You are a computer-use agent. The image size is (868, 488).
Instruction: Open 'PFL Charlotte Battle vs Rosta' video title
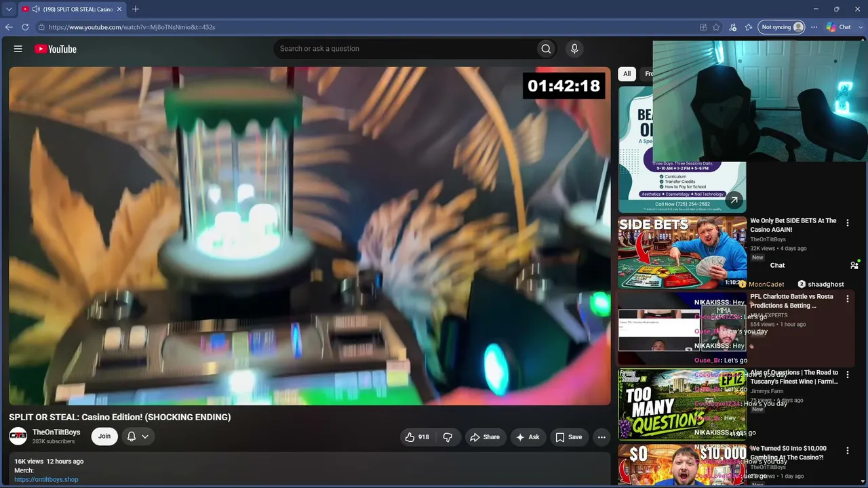pyautogui.click(x=792, y=301)
